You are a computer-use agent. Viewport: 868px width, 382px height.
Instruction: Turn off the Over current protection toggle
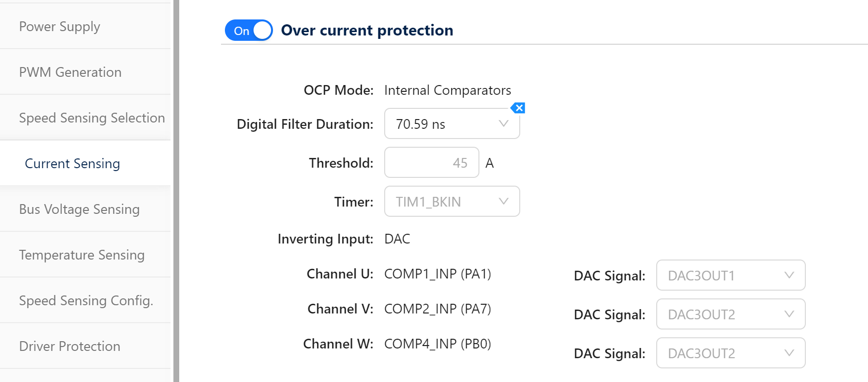pyautogui.click(x=248, y=30)
